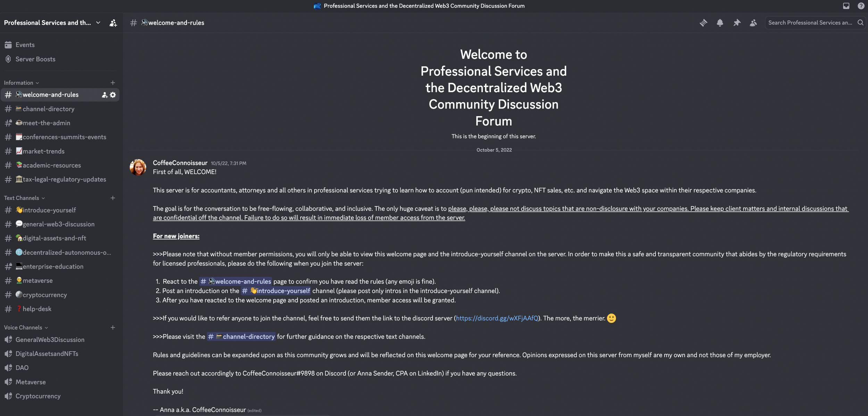Open the academic-resources channel
Screen dimensions: 868x416
(60, 165)
